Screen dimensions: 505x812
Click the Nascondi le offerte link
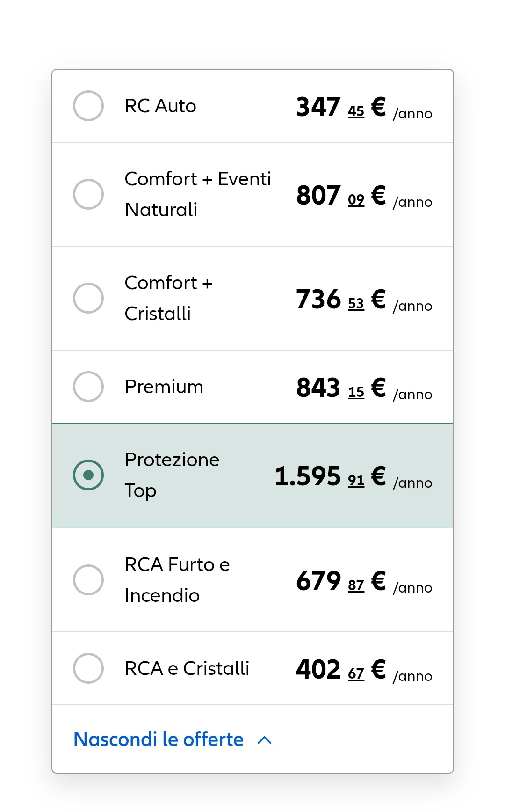click(159, 739)
